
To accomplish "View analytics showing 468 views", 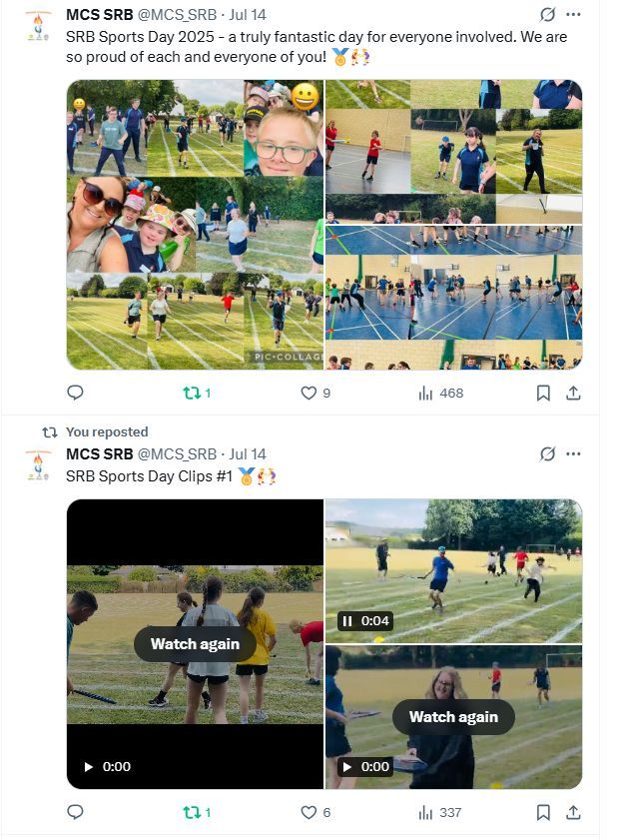I will tap(440, 394).
